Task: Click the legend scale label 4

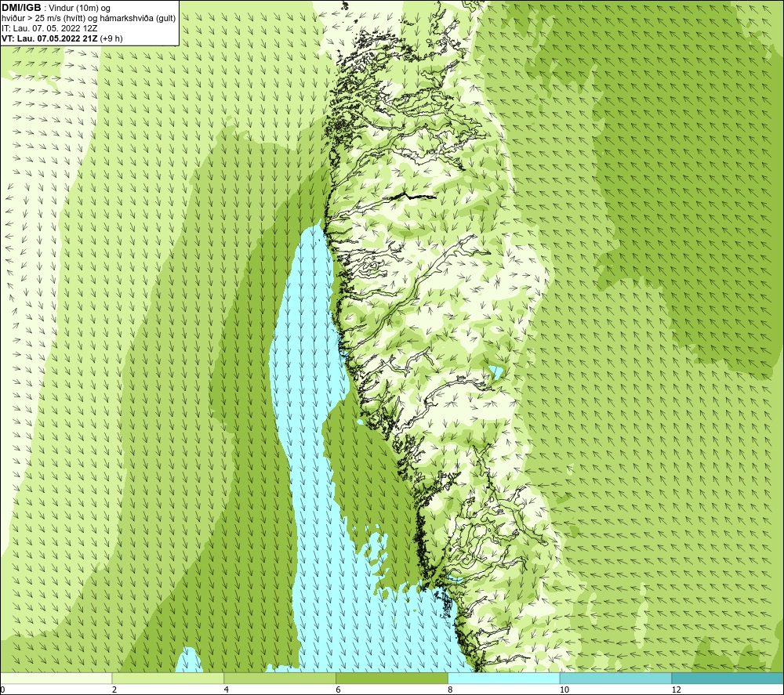Action: 227,690
